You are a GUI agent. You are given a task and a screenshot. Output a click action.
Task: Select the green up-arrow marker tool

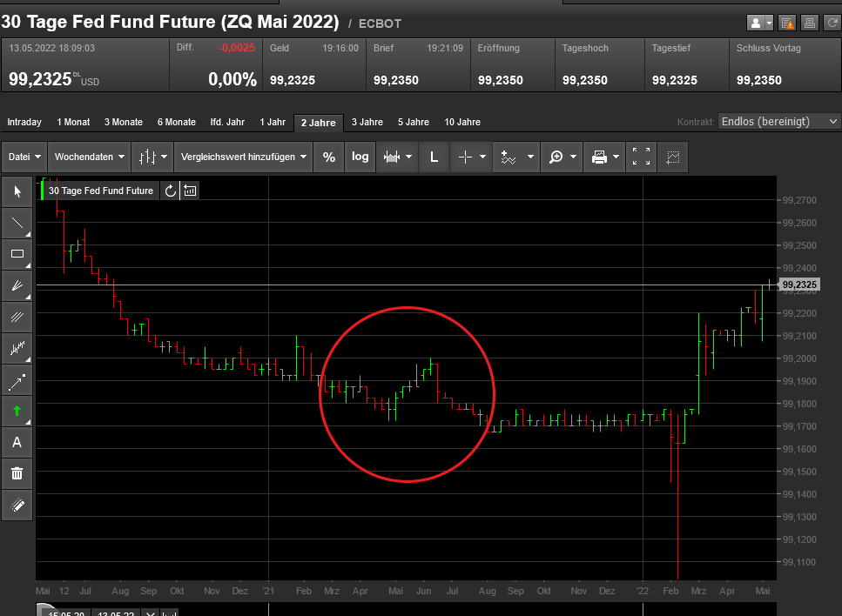click(x=17, y=411)
